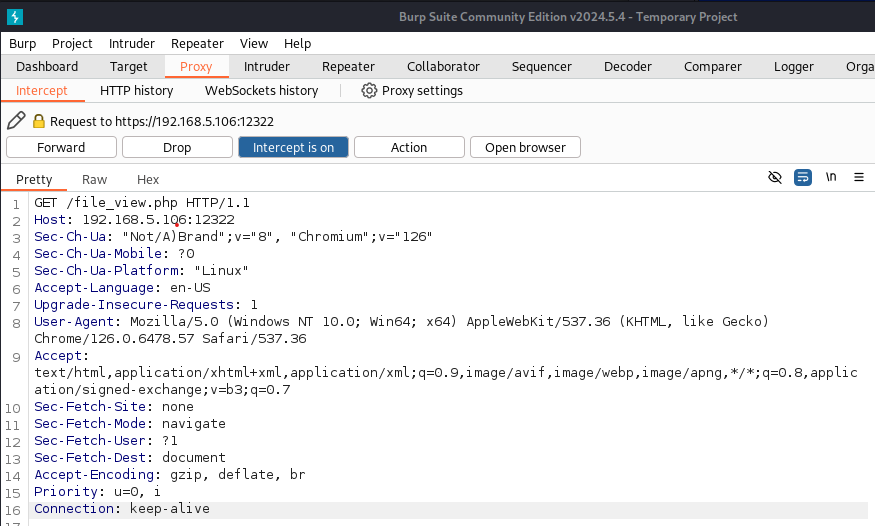Switch to the Sequencer tab

pyautogui.click(x=541, y=66)
